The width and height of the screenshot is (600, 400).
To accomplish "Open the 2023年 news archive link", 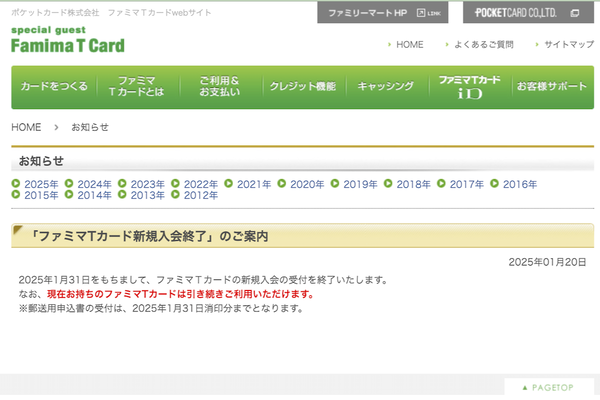I will click(x=148, y=184).
